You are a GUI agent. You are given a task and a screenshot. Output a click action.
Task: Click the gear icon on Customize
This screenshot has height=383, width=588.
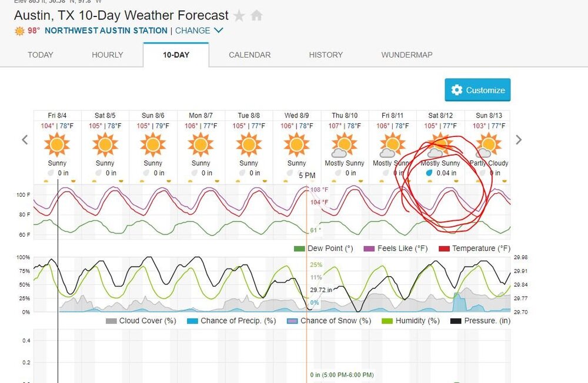[457, 90]
